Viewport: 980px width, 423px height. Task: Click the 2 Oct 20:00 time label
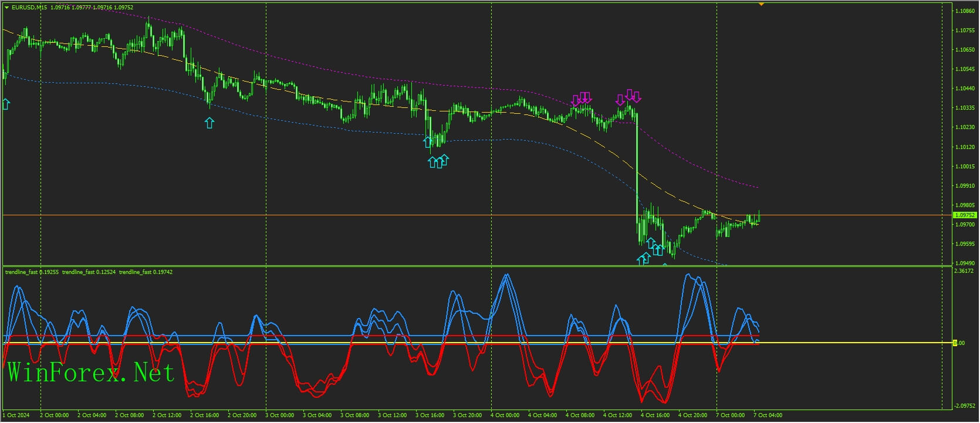tap(242, 415)
